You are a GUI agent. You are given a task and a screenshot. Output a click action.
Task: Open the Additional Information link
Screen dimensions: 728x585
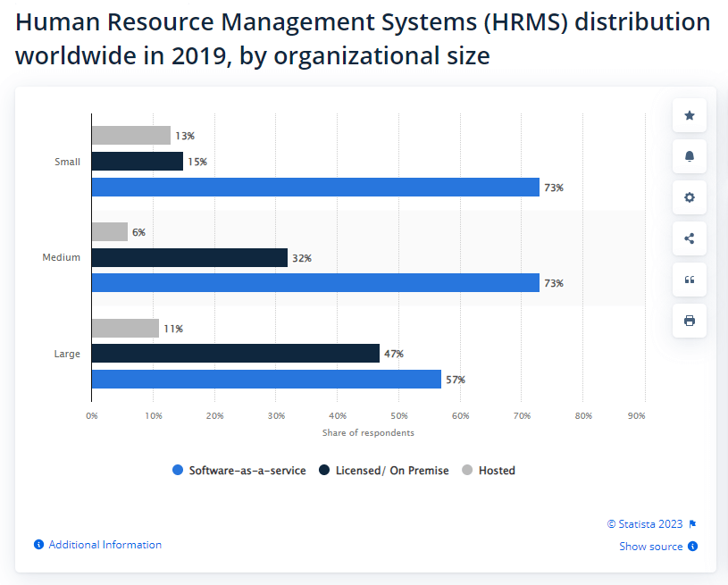pos(105,545)
